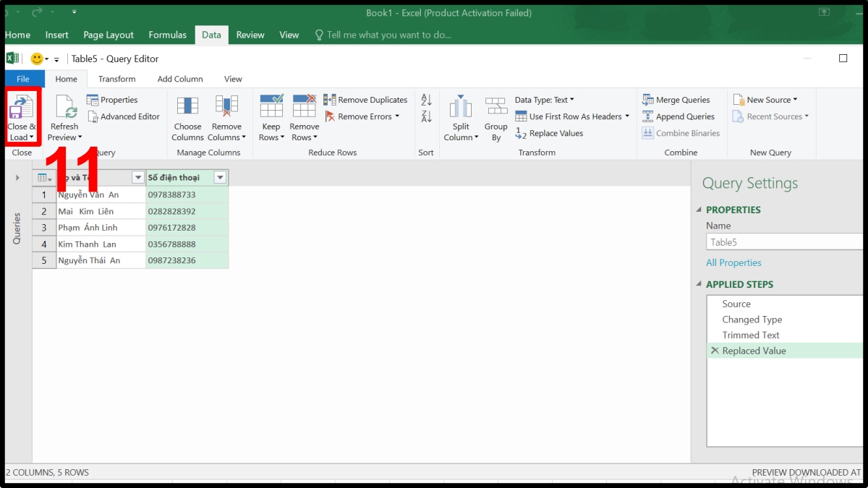The height and width of the screenshot is (488, 868).
Task: Collapse the APPLIED STEPS section
Action: pos(699,284)
